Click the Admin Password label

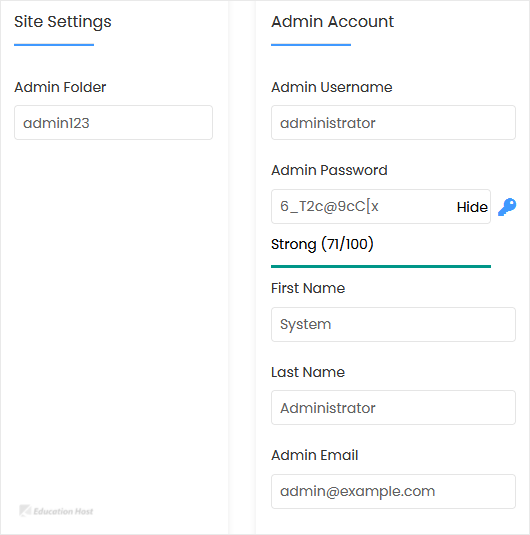pyautogui.click(x=329, y=170)
